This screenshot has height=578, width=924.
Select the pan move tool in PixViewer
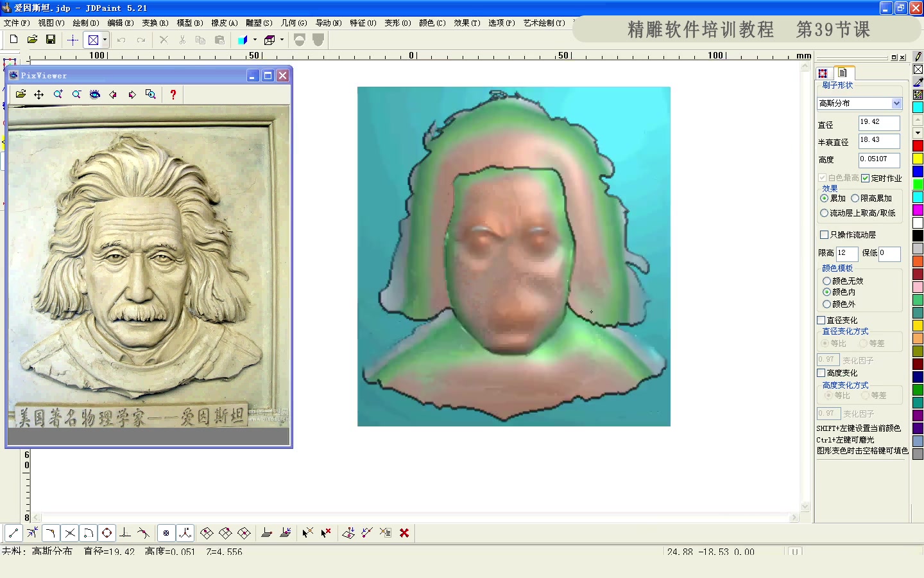39,94
